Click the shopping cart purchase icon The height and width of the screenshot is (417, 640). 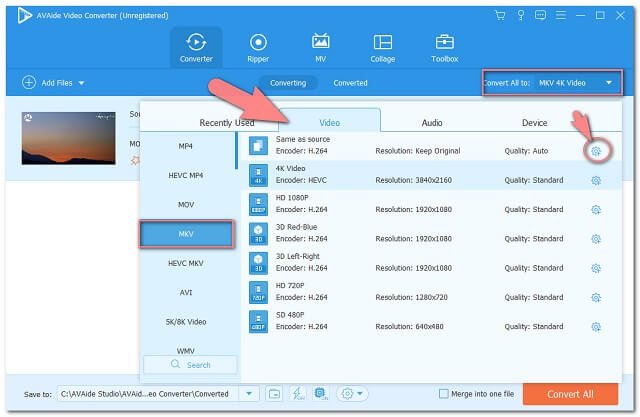pos(500,16)
